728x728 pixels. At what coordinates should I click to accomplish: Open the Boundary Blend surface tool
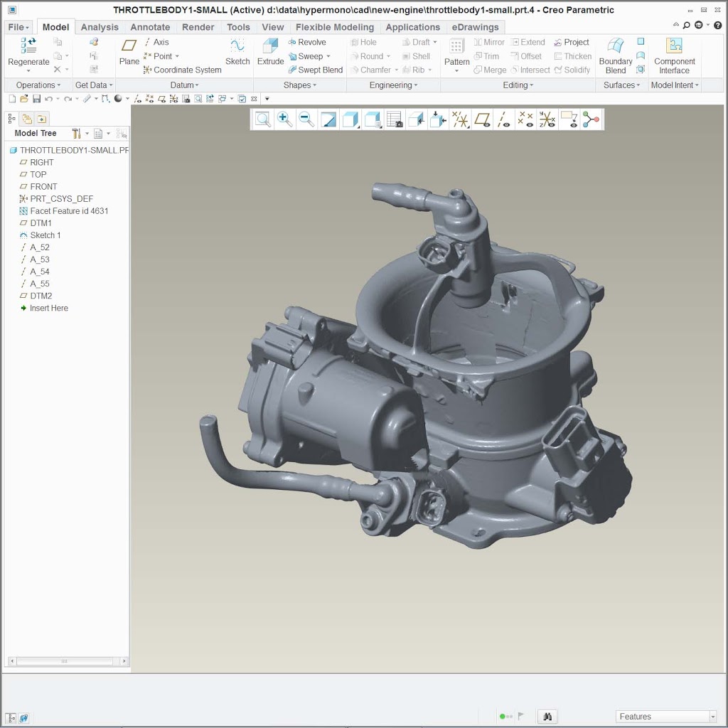coord(616,55)
